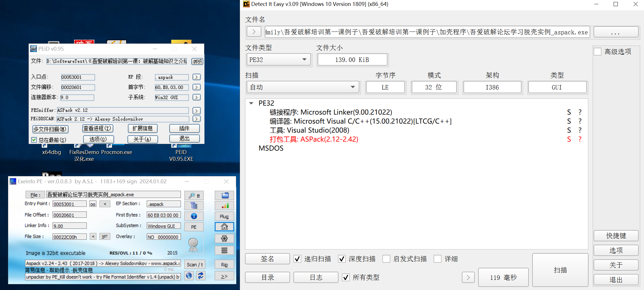
Task: Click the magnifier search icon in Exeinfo PE
Action: tap(194, 195)
